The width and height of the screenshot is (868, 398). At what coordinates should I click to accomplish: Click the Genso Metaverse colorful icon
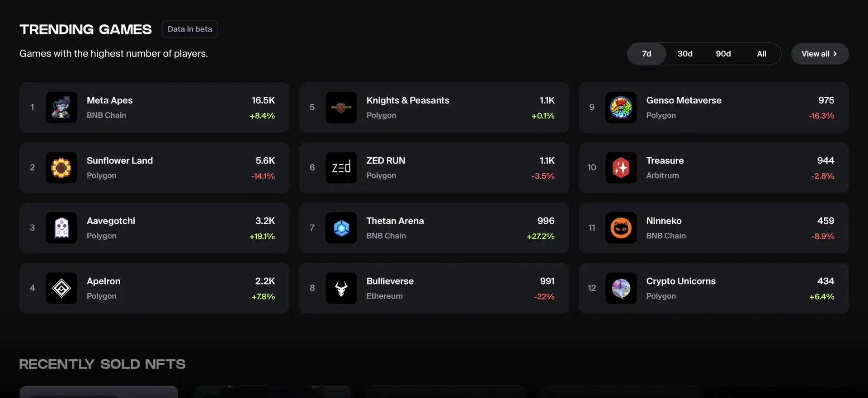621,108
